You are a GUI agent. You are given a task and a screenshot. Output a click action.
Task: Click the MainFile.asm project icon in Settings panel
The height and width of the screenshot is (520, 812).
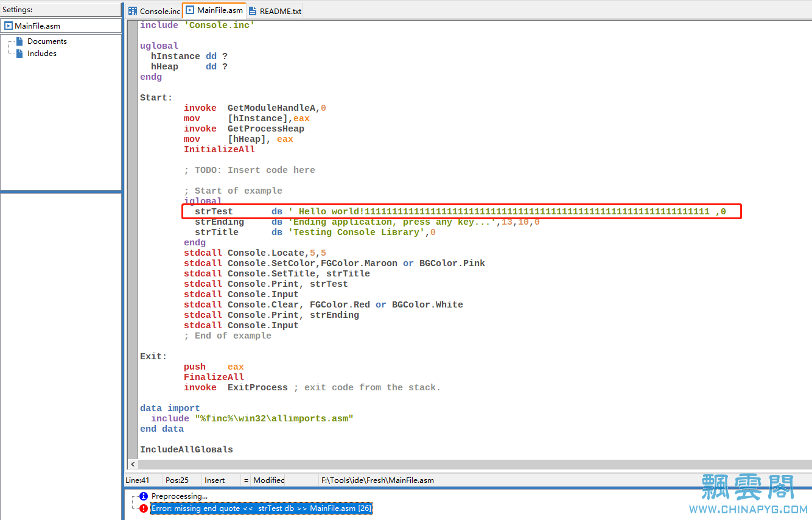click(9, 26)
